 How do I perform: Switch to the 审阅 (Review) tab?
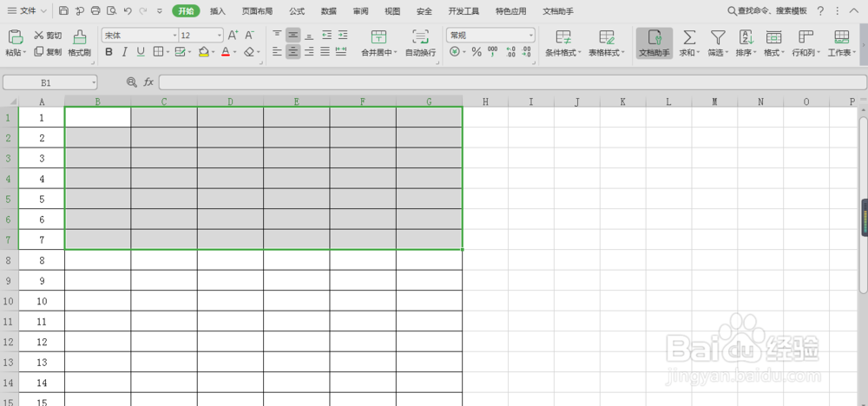click(360, 11)
